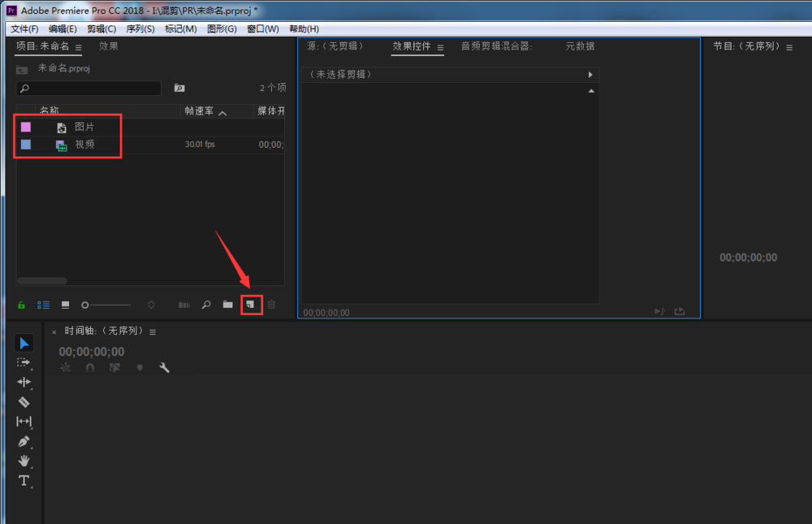Click the Add Marker icon in timeline
This screenshot has width=812, height=524.
(x=140, y=367)
